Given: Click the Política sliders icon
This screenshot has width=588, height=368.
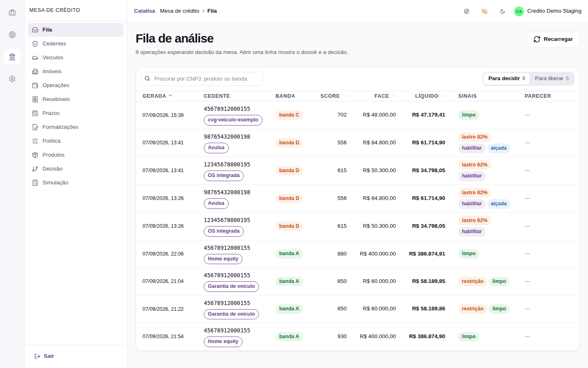Looking at the screenshot, I should click(35, 141).
